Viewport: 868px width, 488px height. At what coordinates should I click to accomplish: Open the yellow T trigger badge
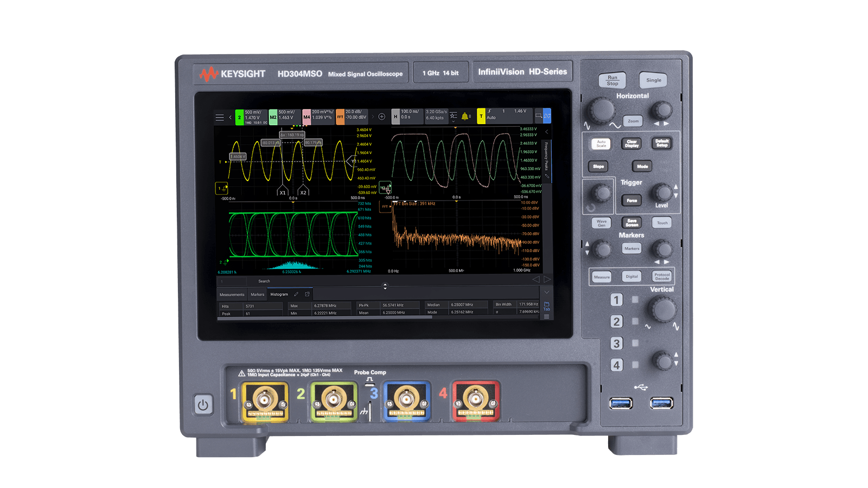(505, 115)
